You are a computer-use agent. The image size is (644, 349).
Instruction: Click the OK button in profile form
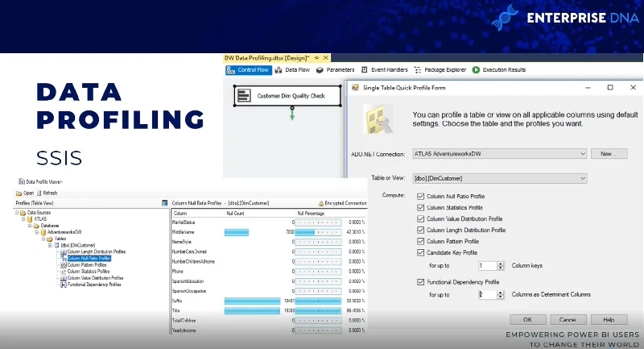point(528,319)
